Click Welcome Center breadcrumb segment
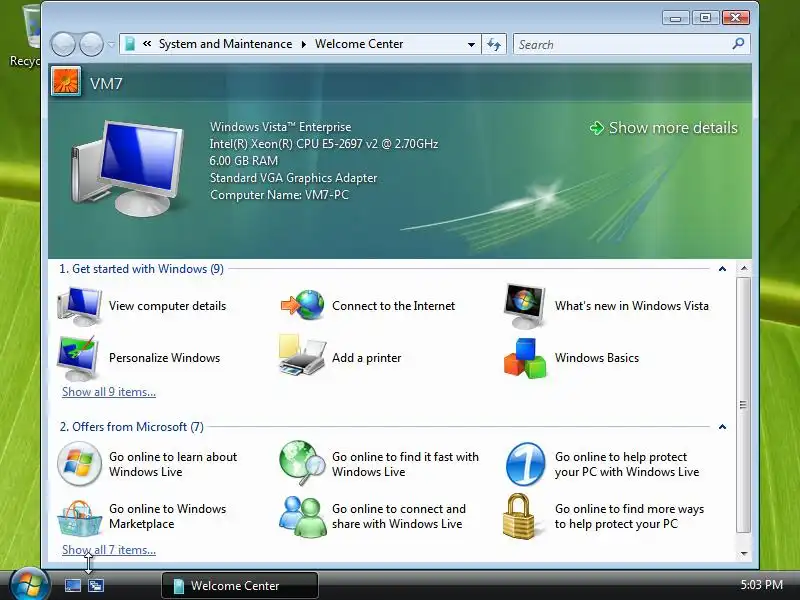 coord(359,44)
